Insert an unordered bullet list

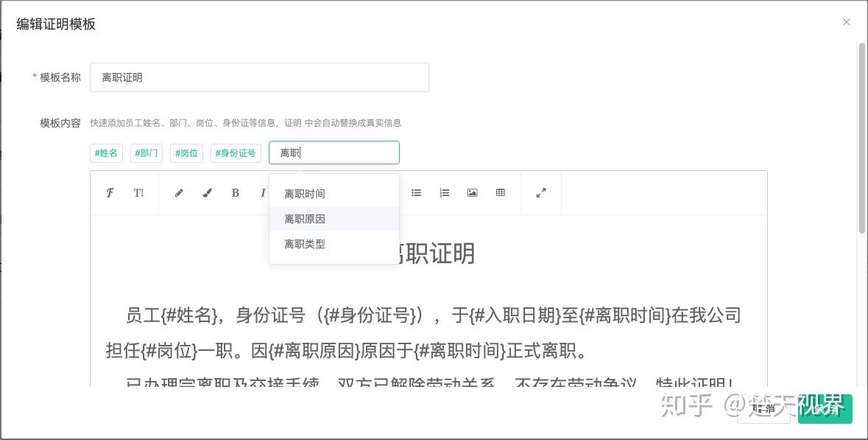[416, 193]
